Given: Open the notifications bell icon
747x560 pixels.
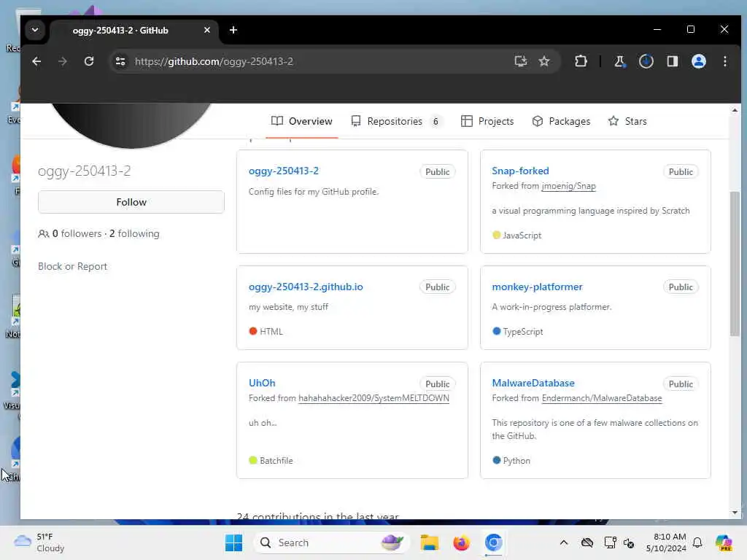Looking at the screenshot, I should coord(697,542).
